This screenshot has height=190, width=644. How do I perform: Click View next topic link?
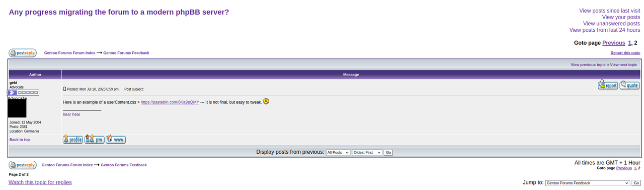point(623,65)
